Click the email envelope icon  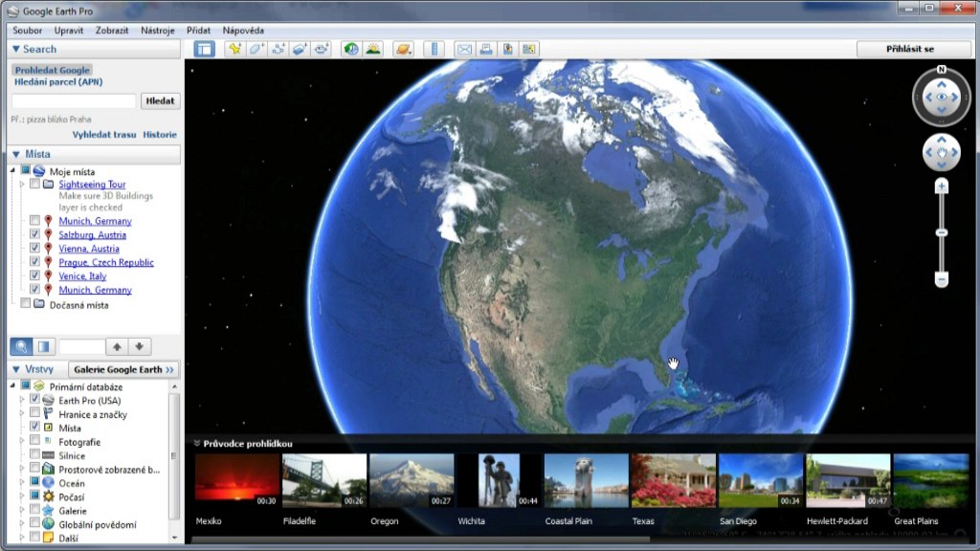click(x=464, y=49)
